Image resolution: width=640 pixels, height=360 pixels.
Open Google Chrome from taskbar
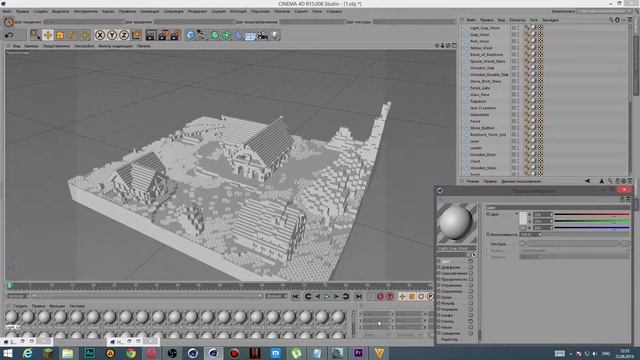pos(131,353)
